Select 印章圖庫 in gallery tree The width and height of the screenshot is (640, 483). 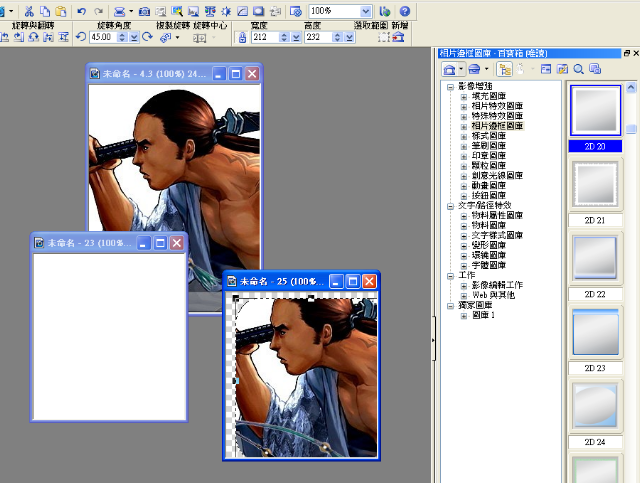click(489, 156)
